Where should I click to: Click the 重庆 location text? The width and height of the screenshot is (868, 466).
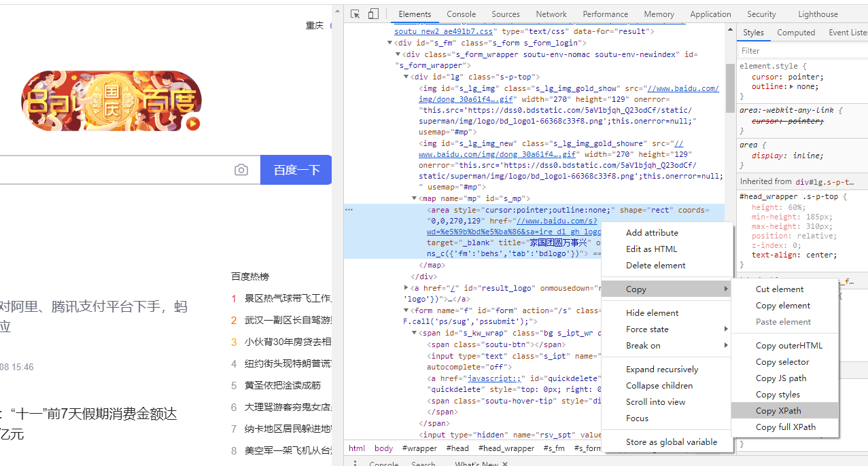(x=315, y=26)
